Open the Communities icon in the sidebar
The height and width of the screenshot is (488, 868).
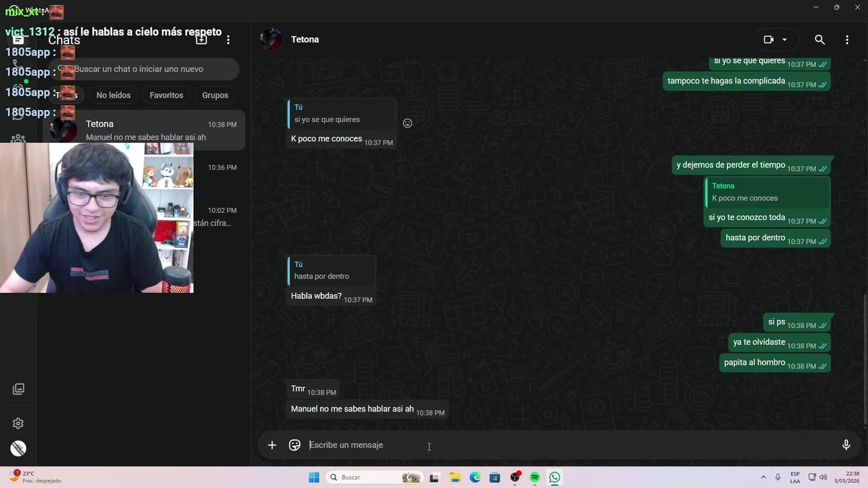(x=18, y=139)
